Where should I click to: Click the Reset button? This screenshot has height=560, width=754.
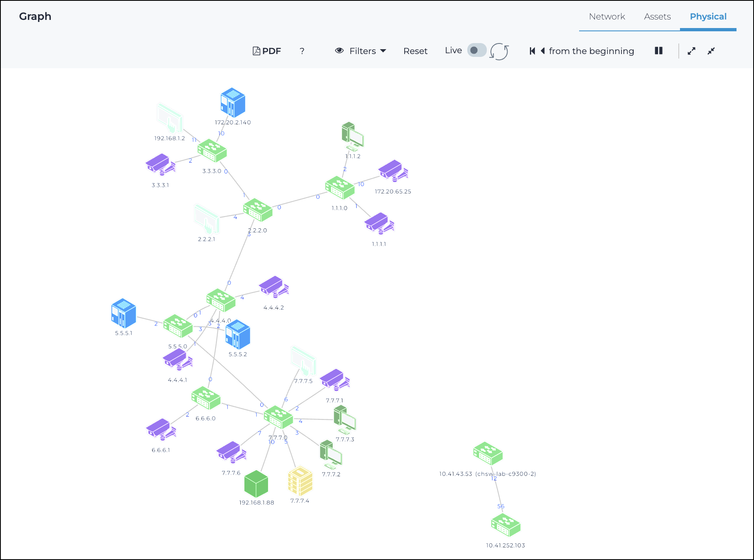[x=415, y=51]
